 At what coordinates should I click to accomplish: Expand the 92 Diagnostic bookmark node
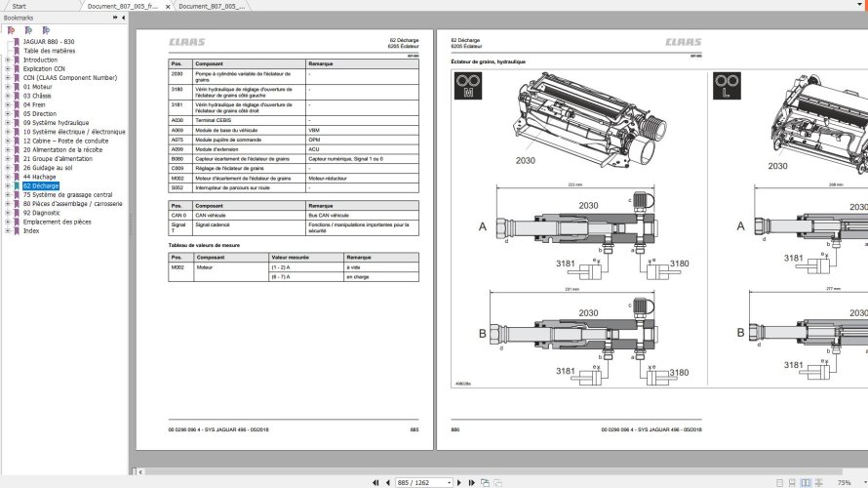(8, 213)
